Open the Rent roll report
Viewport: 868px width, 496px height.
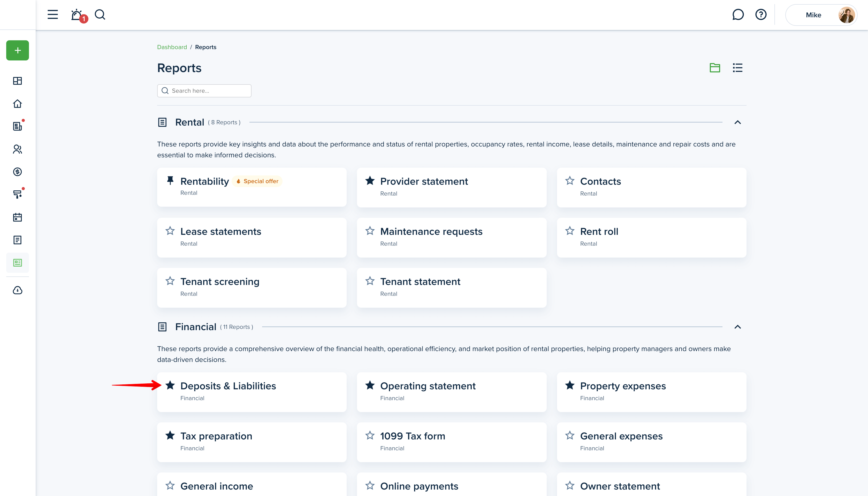coord(652,238)
